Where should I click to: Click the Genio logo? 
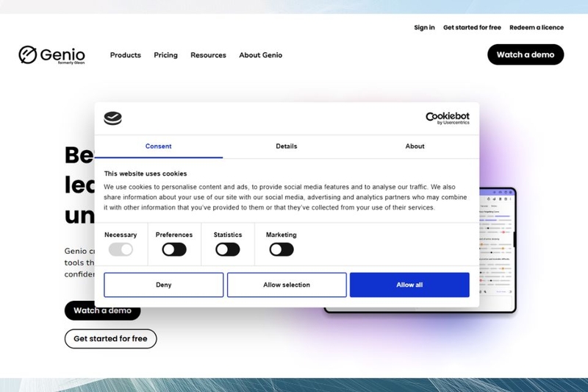click(51, 55)
